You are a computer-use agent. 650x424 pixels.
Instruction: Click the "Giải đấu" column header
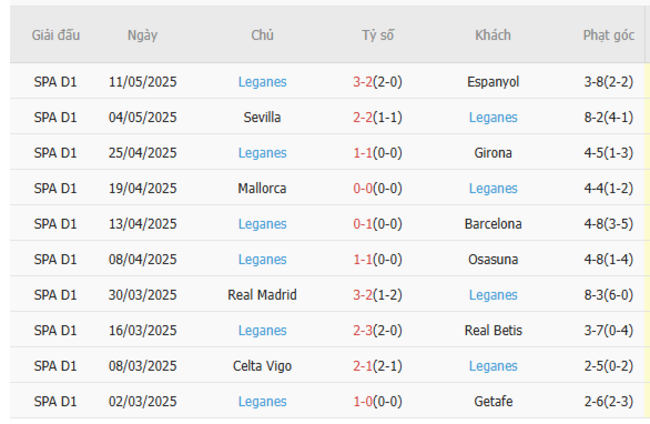(56, 35)
